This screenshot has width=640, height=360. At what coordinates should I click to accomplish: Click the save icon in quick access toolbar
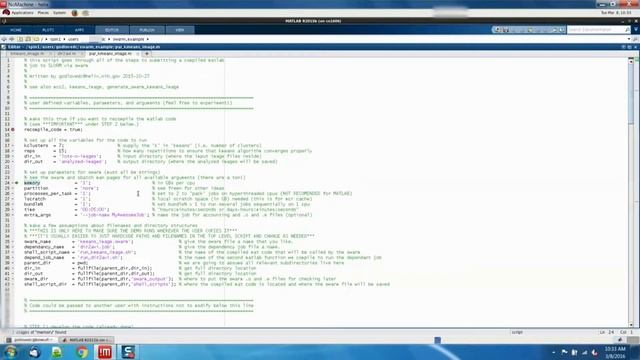pos(506,30)
